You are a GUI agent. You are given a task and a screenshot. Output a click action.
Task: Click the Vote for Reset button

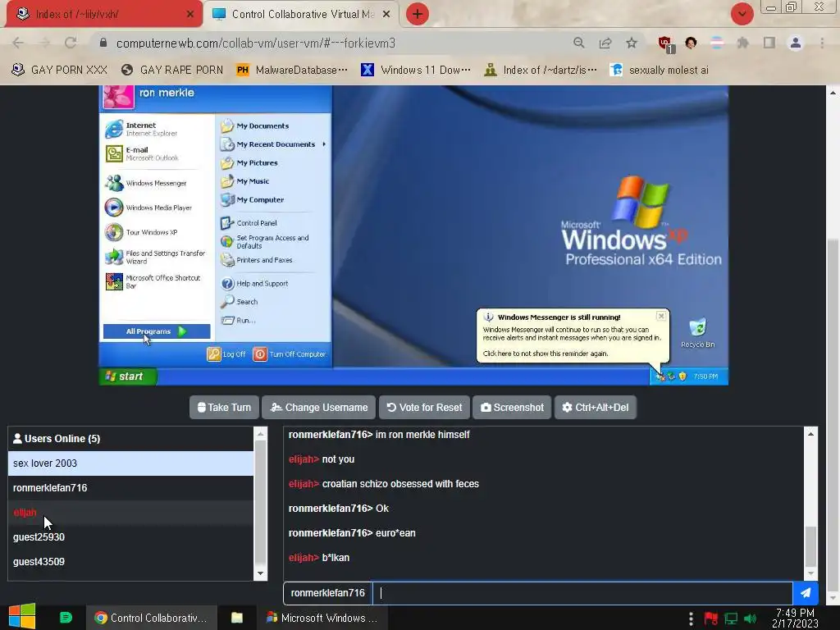[x=424, y=407]
